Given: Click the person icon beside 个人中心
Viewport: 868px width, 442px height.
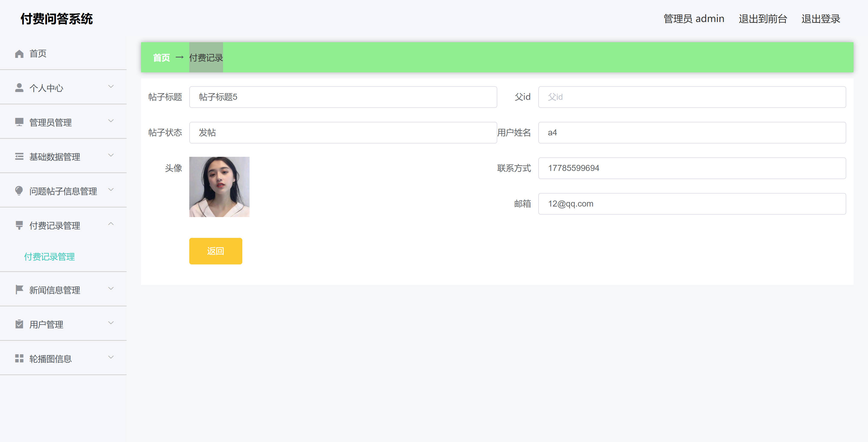Looking at the screenshot, I should (19, 88).
